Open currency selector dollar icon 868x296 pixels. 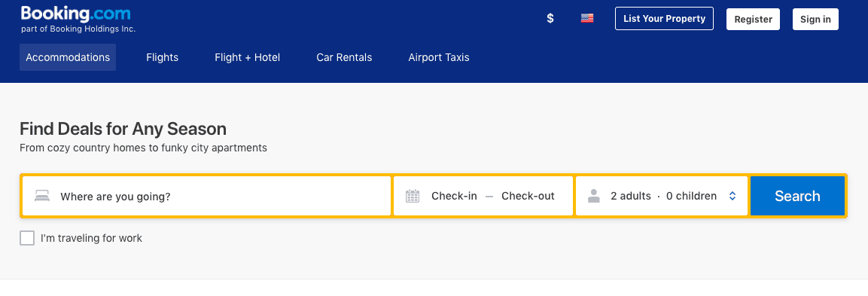pyautogui.click(x=550, y=18)
